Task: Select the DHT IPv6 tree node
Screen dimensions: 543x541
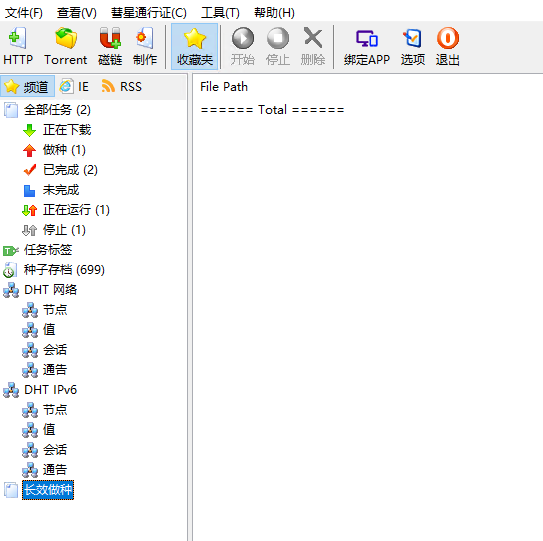Action: click(x=51, y=390)
